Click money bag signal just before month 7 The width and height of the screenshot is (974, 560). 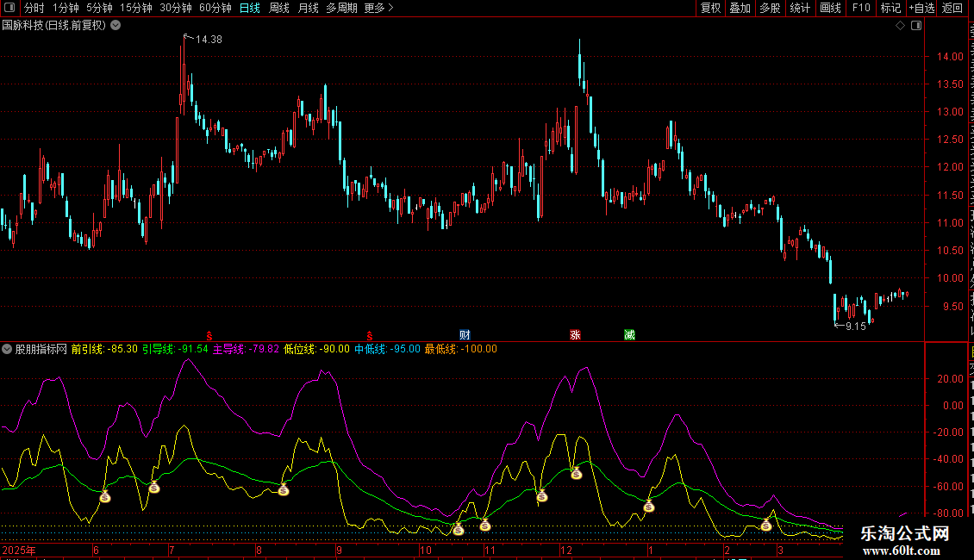tap(154, 488)
